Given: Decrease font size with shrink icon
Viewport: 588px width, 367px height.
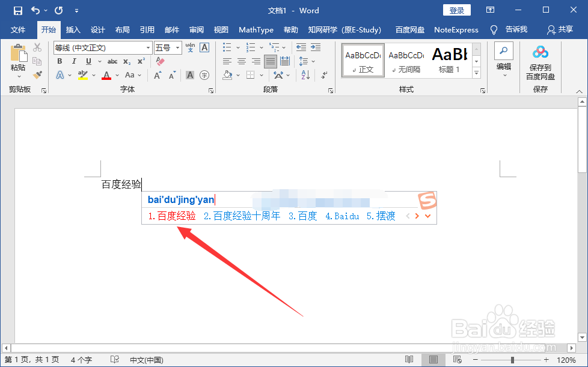Looking at the screenshot, I should pos(172,75).
